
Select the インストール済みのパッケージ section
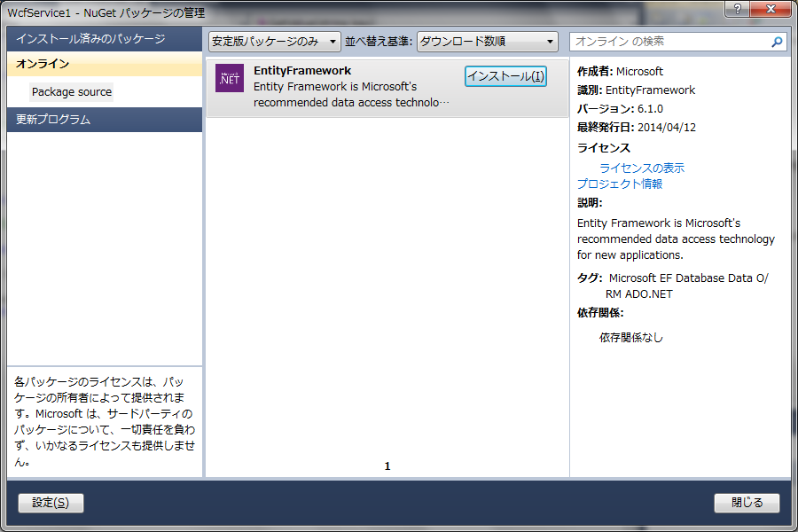pos(105,39)
